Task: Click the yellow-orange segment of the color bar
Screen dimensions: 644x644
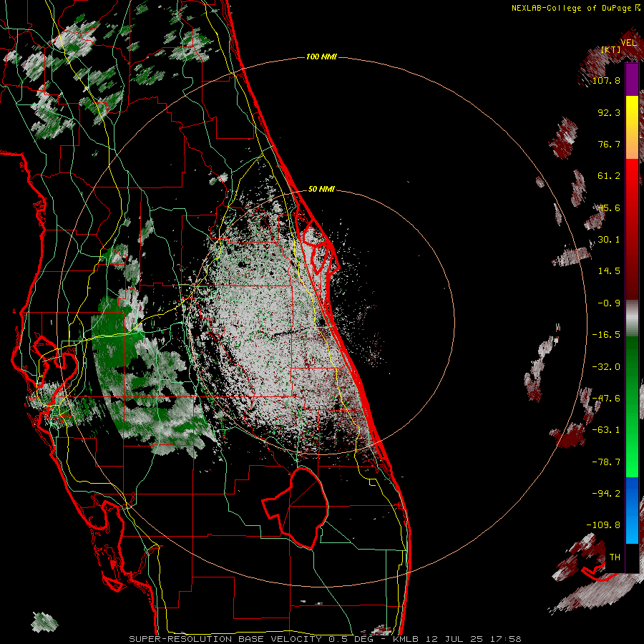Action: point(632,127)
